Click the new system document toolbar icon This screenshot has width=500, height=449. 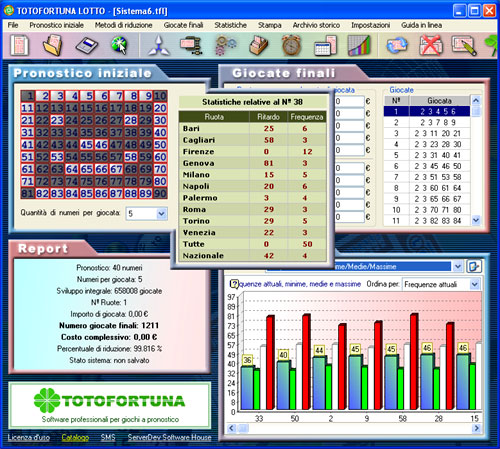20,45
